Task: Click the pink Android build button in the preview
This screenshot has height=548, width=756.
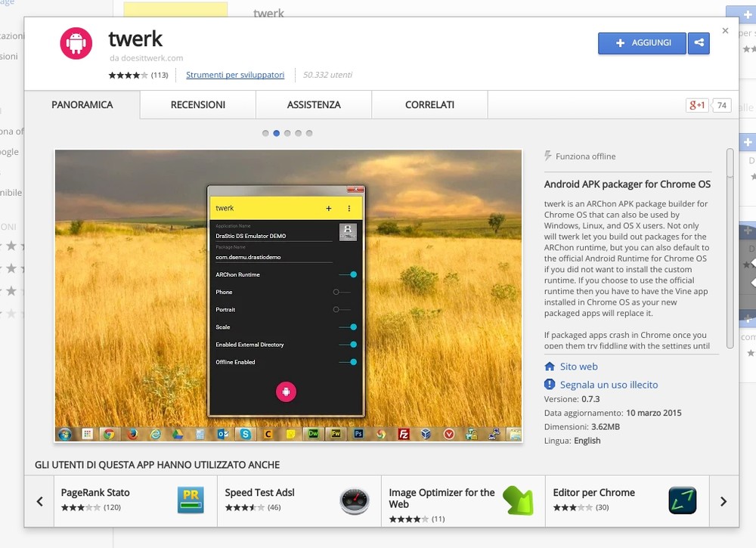Action: click(x=286, y=392)
